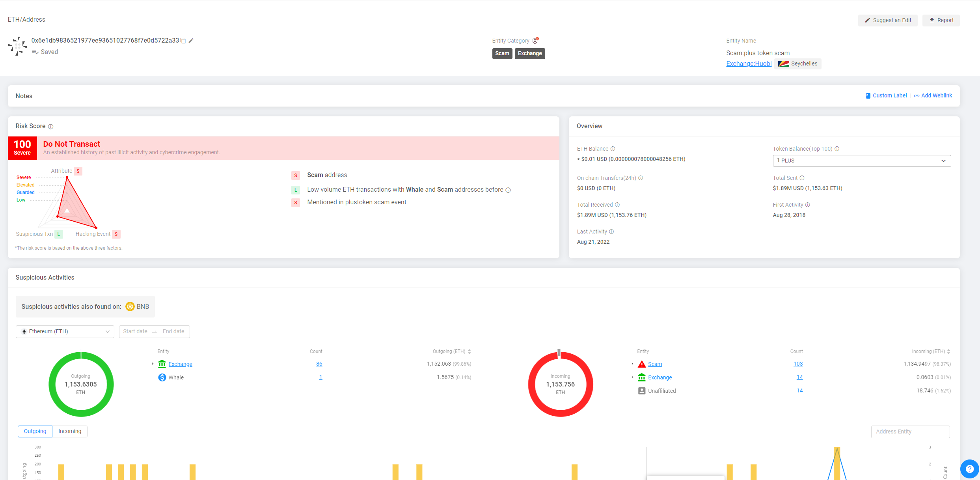Click the Suggest an Edit button

click(888, 21)
